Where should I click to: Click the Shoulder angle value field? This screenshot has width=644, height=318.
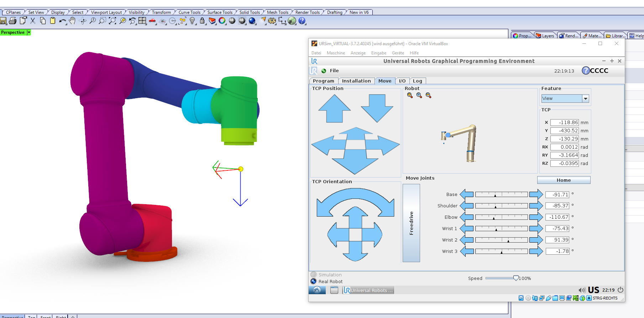pyautogui.click(x=557, y=206)
